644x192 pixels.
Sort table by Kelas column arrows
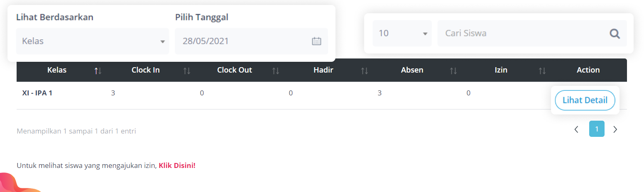(x=98, y=71)
